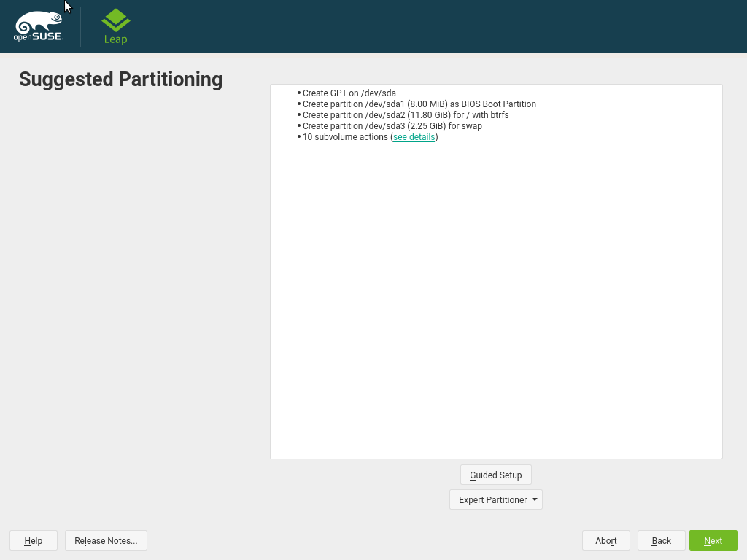747x560 pixels.
Task: Select the /dev/sda2 btrfs partition line
Action: click(406, 115)
